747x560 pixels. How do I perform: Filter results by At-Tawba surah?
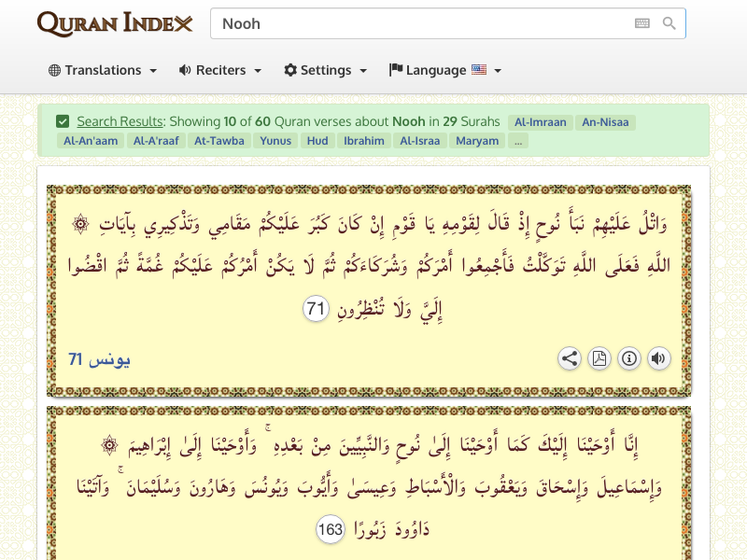tap(219, 141)
